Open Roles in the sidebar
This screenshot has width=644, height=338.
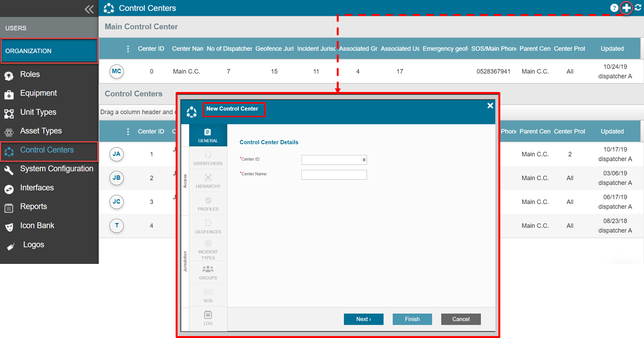click(30, 75)
